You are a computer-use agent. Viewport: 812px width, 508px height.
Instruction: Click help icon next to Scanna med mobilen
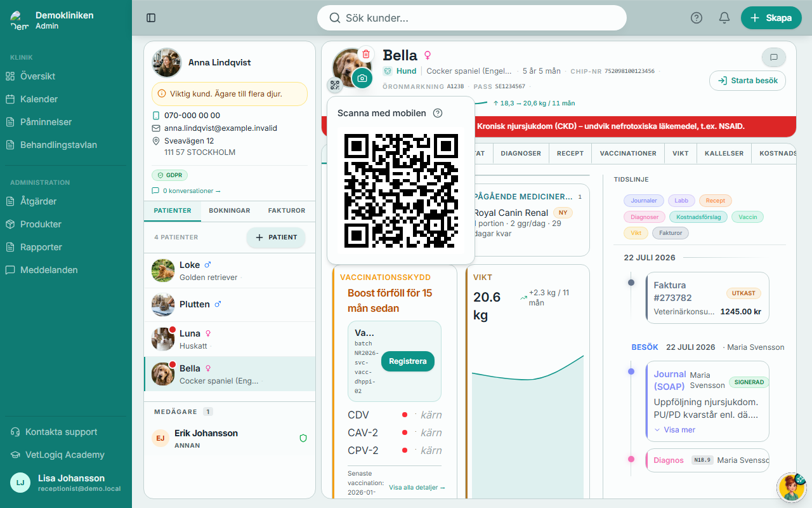click(438, 113)
